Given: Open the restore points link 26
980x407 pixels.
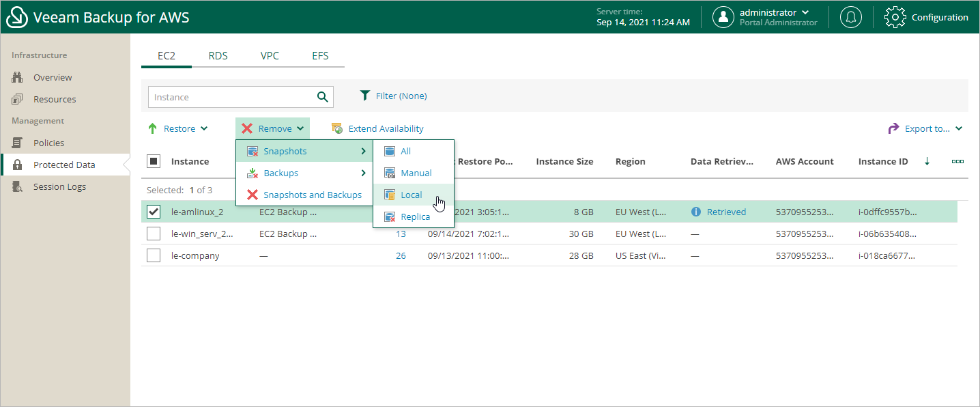Looking at the screenshot, I should 401,255.
